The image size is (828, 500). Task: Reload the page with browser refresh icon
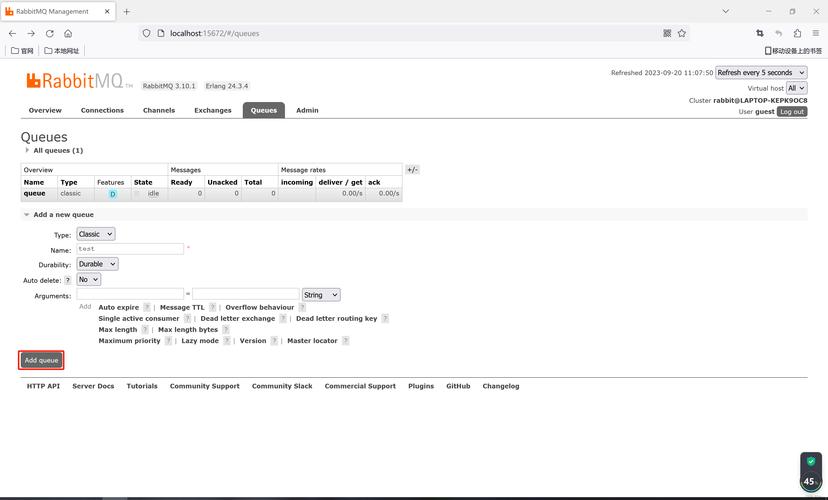click(50, 33)
